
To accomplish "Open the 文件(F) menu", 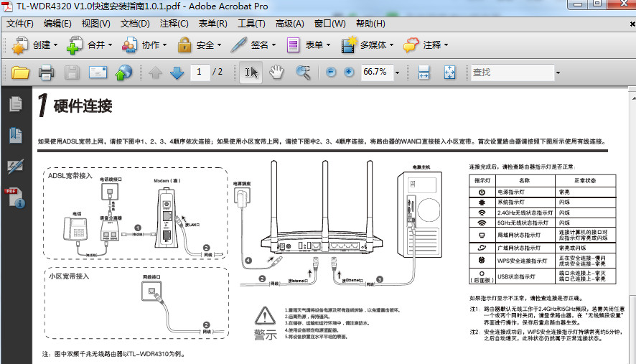I will [x=20, y=24].
